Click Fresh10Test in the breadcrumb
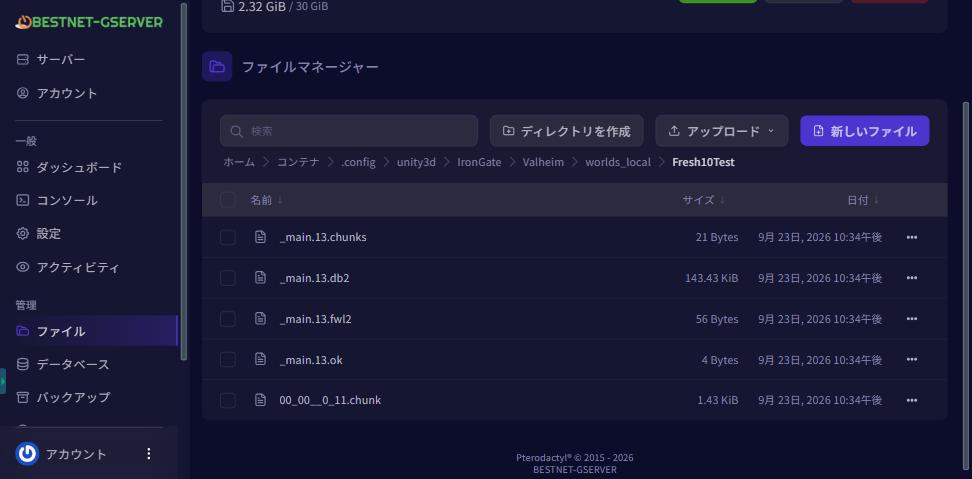Viewport: 972px width, 479px height. tap(704, 162)
